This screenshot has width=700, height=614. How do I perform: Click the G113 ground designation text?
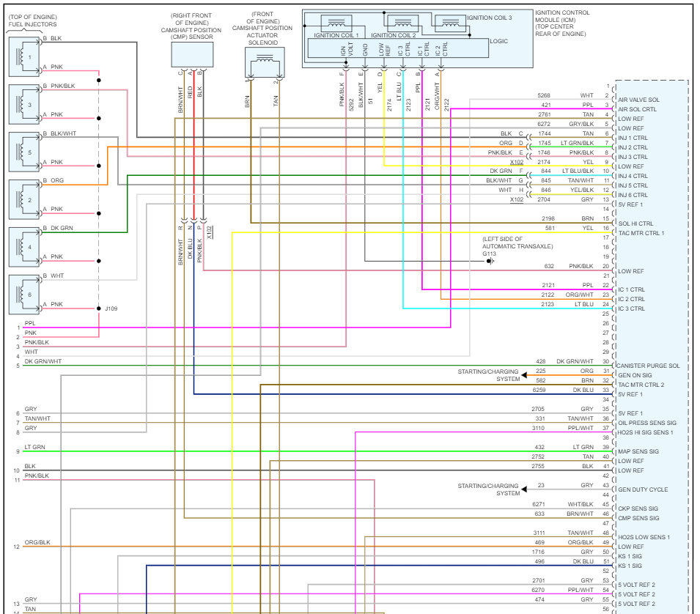point(489,254)
